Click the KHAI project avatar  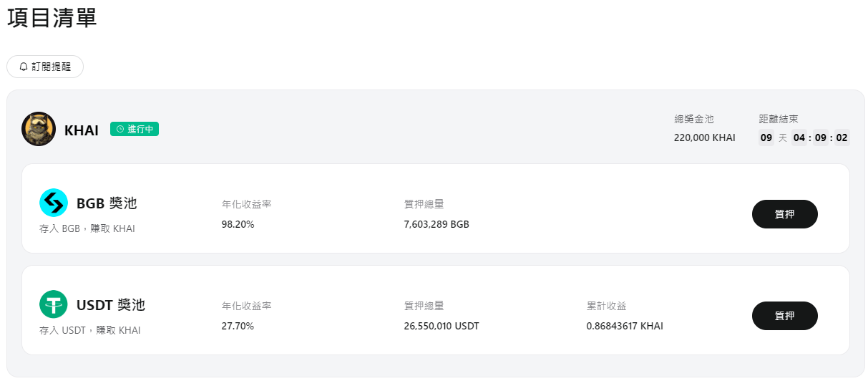pos(39,129)
